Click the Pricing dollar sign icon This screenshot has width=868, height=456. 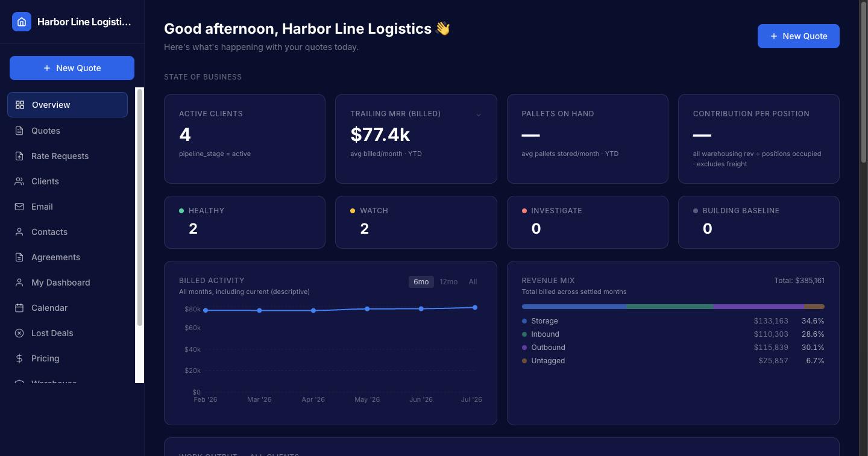click(x=19, y=358)
